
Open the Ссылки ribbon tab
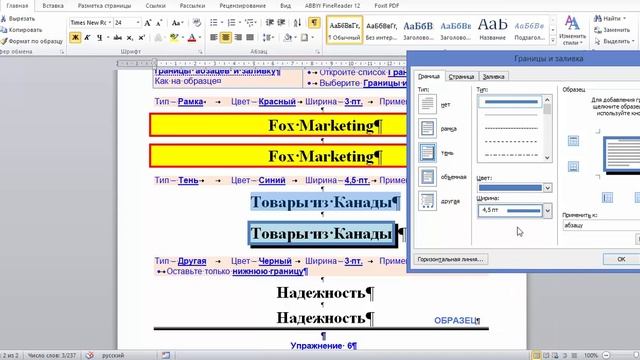pos(155,6)
